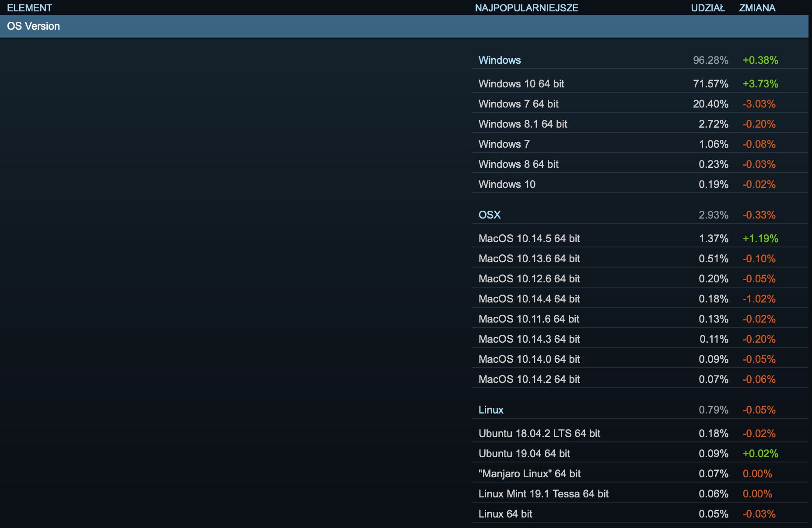Select the MacOS 10.14.4 64 bit entry
Image resolution: width=812 pixels, height=528 pixels.
tap(529, 299)
